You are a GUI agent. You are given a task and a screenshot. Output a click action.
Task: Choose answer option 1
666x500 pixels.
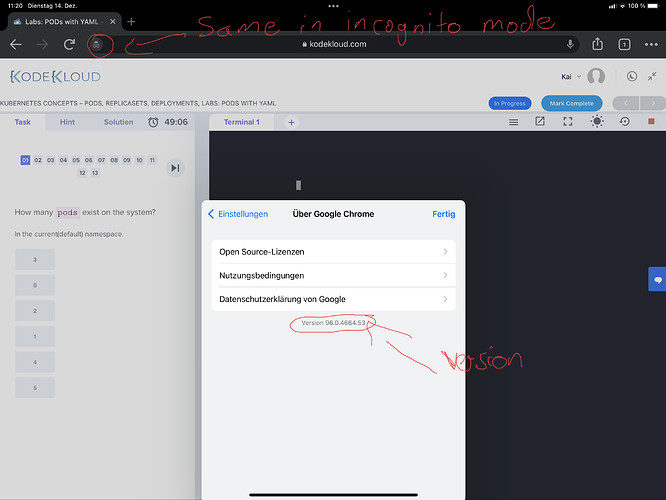click(35, 336)
